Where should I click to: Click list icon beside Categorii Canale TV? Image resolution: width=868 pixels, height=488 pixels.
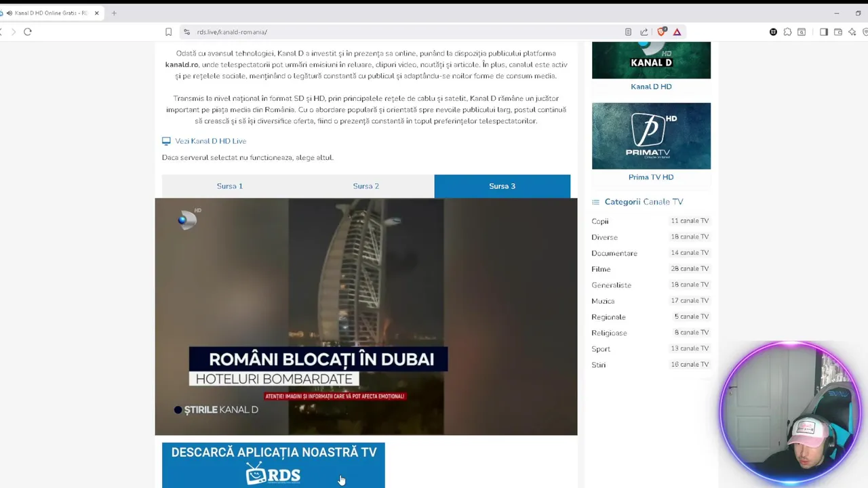click(x=595, y=202)
